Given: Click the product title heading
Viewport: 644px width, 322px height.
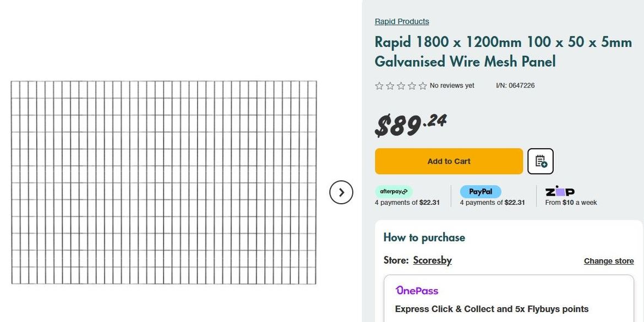Looking at the screenshot, I should point(503,52).
